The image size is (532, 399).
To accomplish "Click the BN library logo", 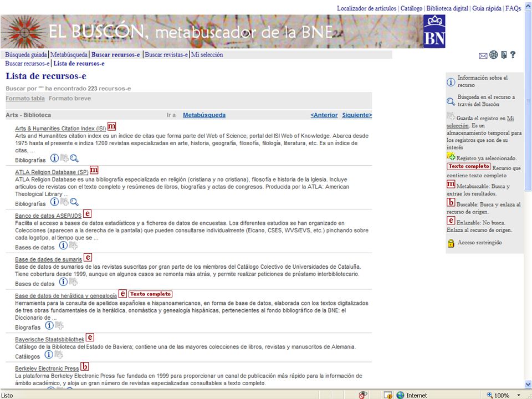I will pos(434,31).
